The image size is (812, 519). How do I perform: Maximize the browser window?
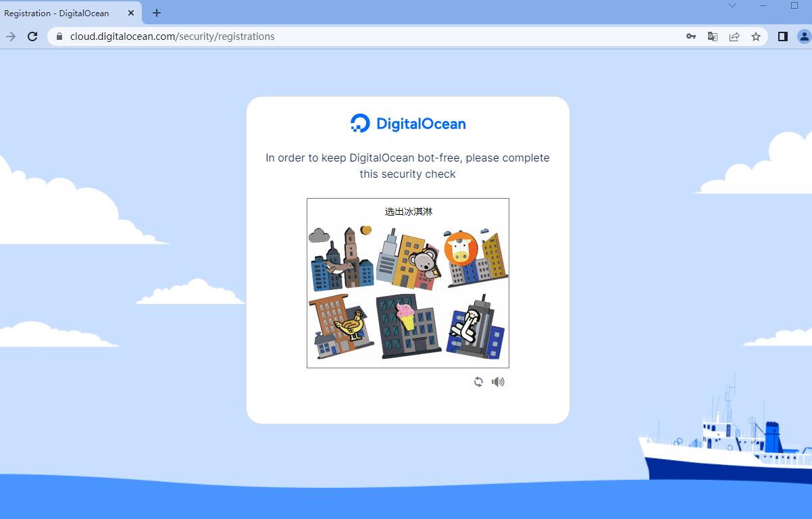[794, 5]
